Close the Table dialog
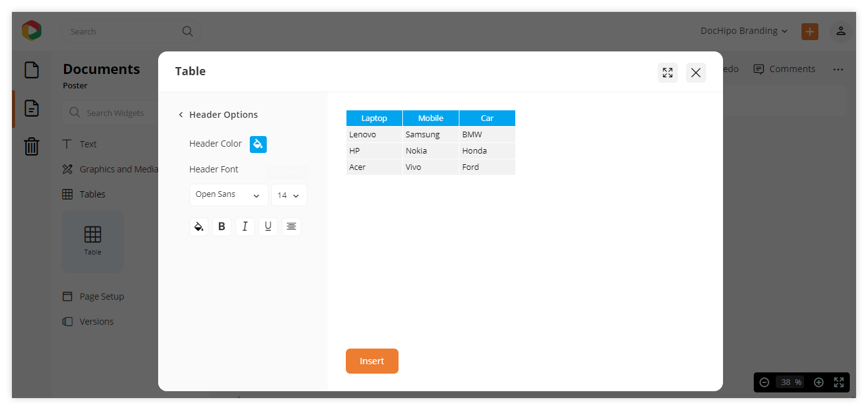 tap(696, 73)
